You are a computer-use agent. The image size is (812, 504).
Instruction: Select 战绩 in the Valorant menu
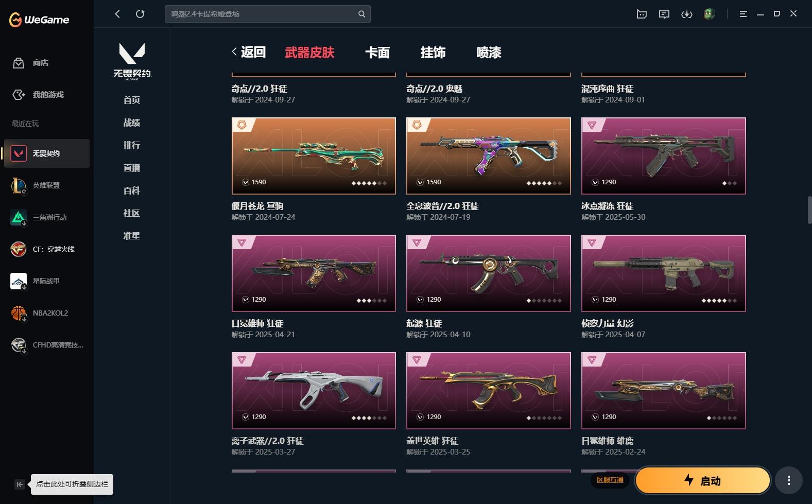132,123
